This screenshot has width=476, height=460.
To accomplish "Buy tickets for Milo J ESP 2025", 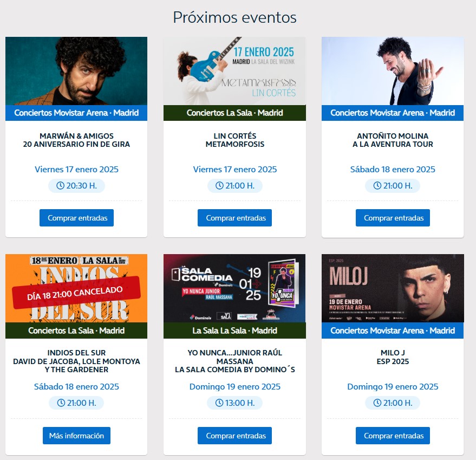I will (x=393, y=436).
